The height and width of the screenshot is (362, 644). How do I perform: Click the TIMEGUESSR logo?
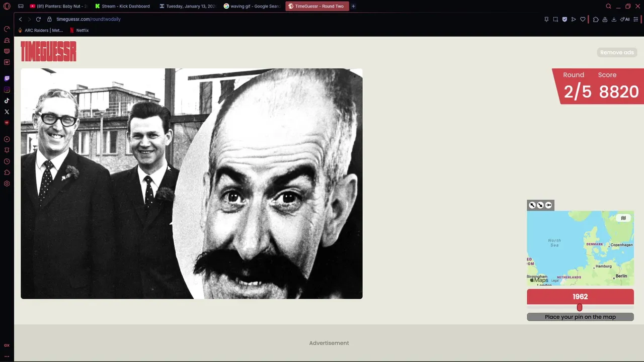tap(48, 51)
